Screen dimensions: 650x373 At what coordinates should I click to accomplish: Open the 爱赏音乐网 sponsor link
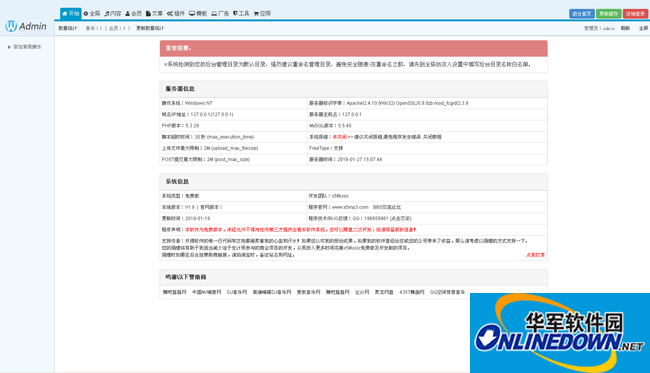coord(308,292)
